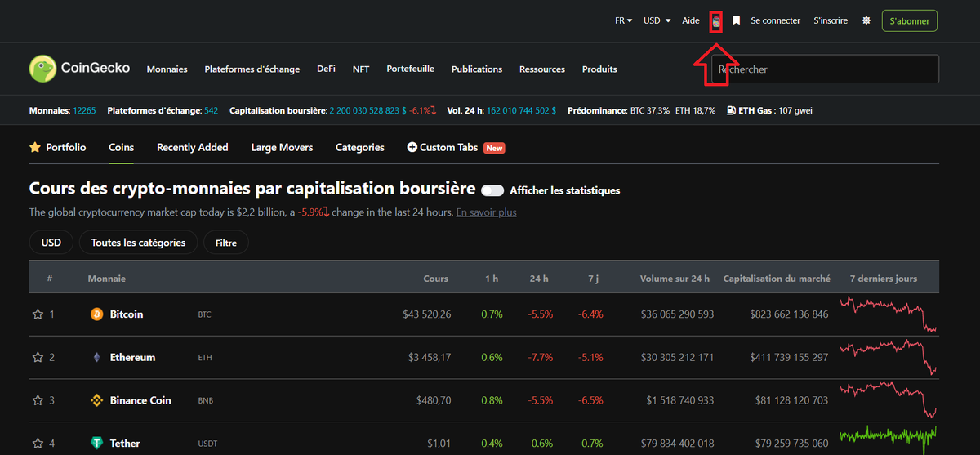Open the FR language dropdown
The width and height of the screenshot is (980, 455).
coord(623,20)
